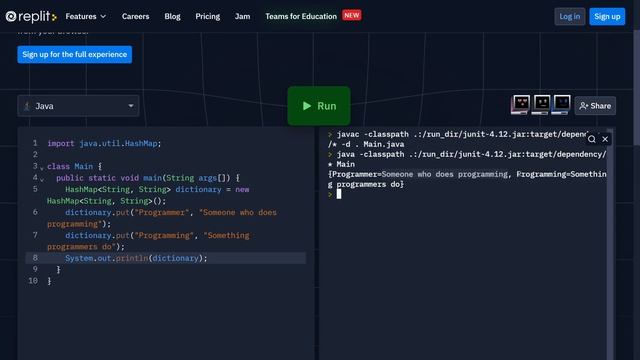
Task: Open the Java language selector
Action: coord(78,106)
